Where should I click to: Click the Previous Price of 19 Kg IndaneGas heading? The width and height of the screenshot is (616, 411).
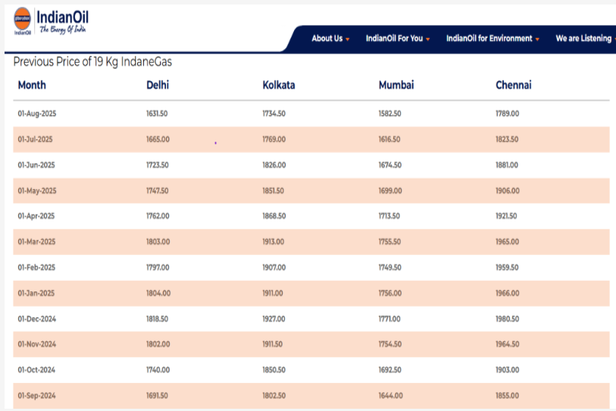93,62
